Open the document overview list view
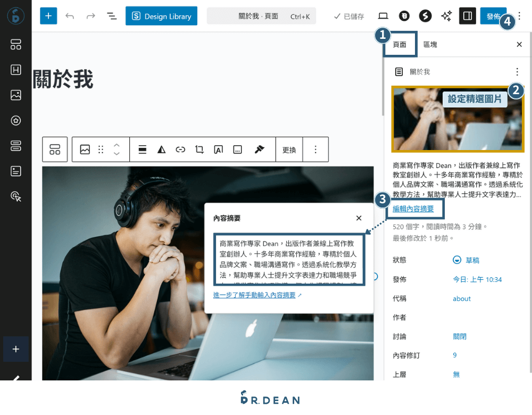Image resolution: width=532 pixels, height=415 pixels. pos(112,16)
